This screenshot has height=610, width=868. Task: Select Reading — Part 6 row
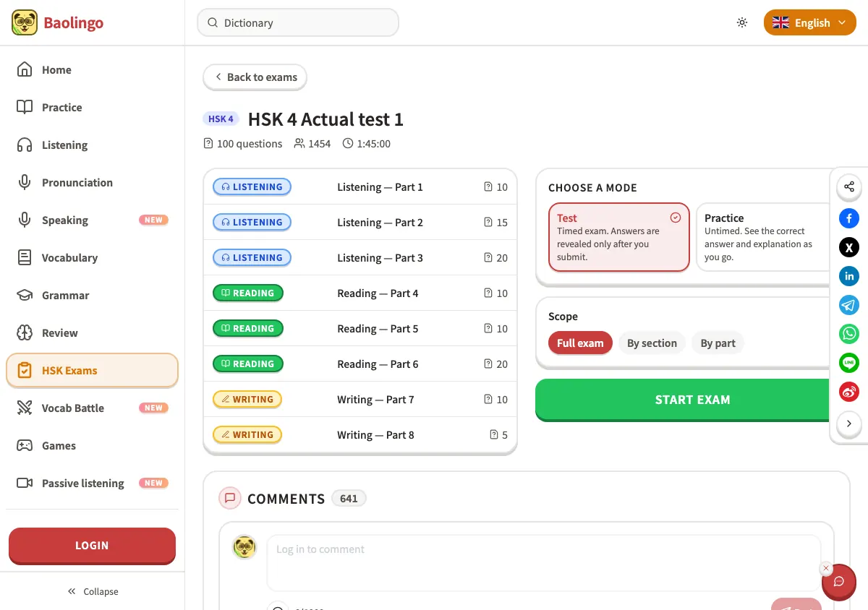360,364
